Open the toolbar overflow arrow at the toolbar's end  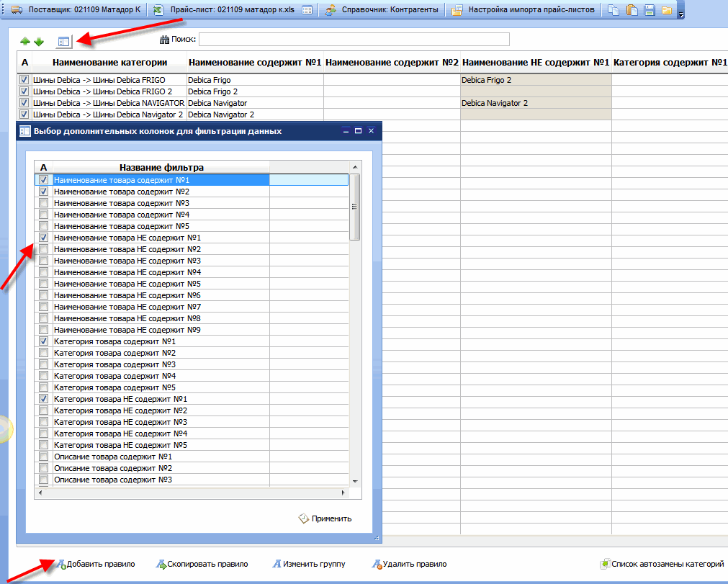pos(681,15)
